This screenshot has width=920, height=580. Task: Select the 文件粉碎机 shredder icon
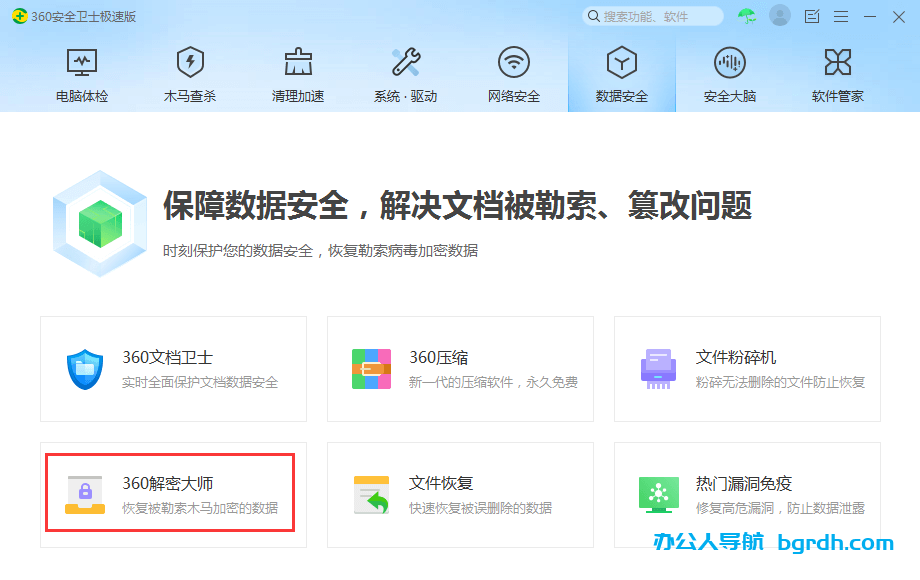pos(658,368)
